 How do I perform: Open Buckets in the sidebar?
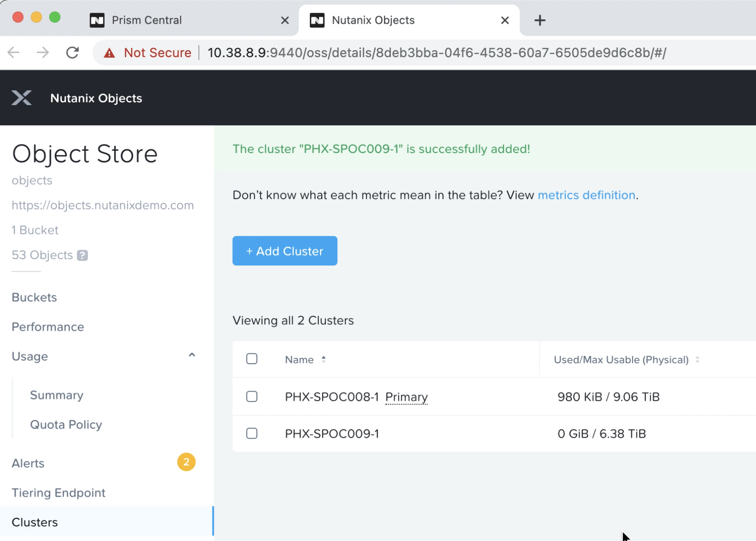(34, 297)
